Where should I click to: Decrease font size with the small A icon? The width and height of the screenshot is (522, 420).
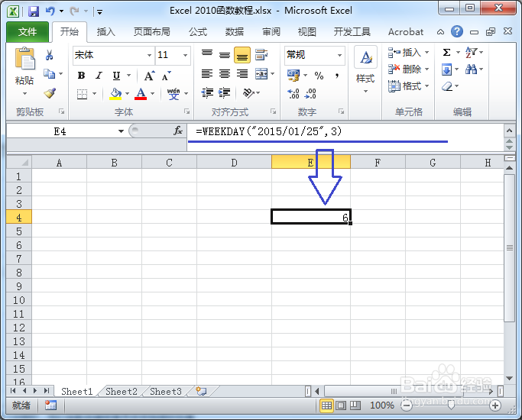[x=166, y=76]
